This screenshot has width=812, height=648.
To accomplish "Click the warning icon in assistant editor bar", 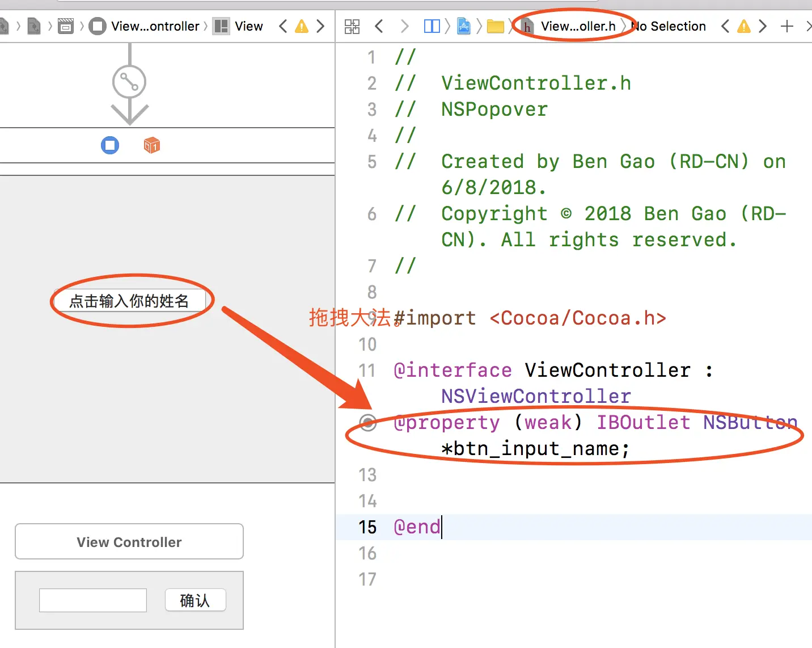I will [x=744, y=26].
